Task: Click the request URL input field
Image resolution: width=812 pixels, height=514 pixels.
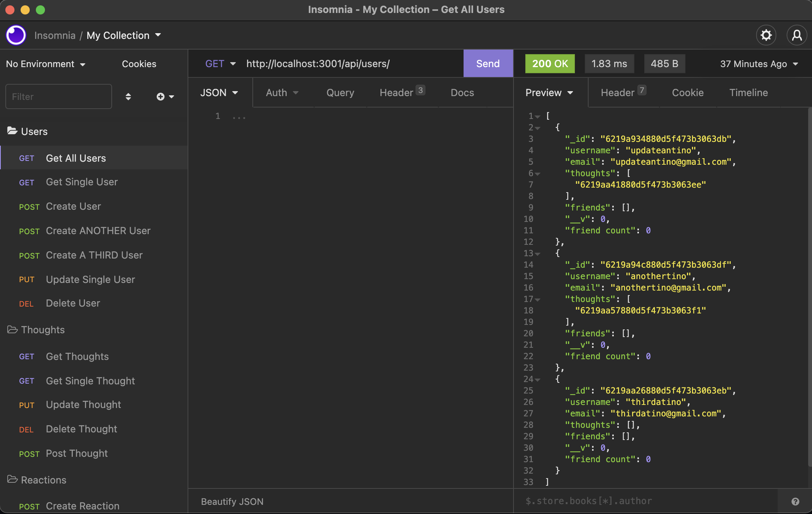Action: [343, 64]
